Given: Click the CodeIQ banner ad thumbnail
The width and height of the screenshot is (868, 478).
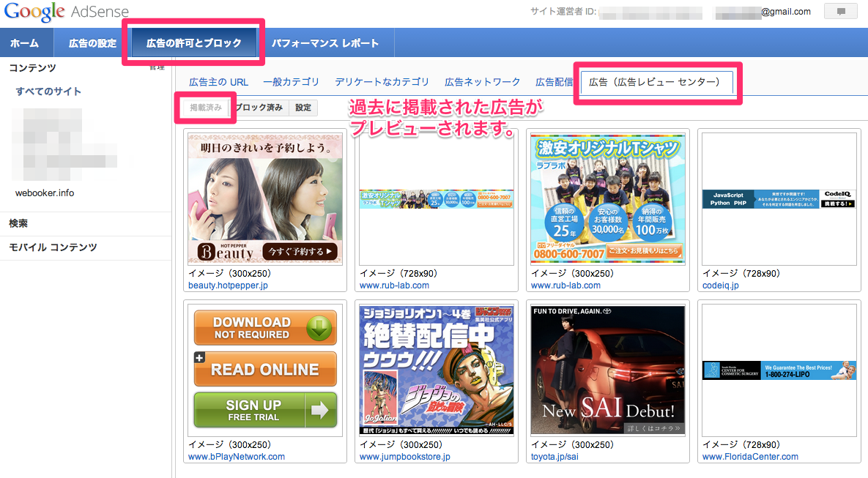Looking at the screenshot, I should [x=779, y=198].
